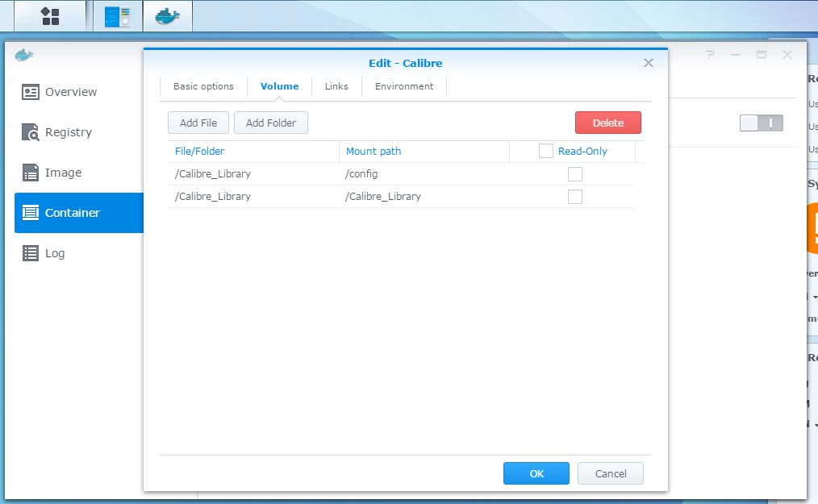Click the Edit - Calibre dialog title
The width and height of the screenshot is (818, 504).
pos(405,63)
